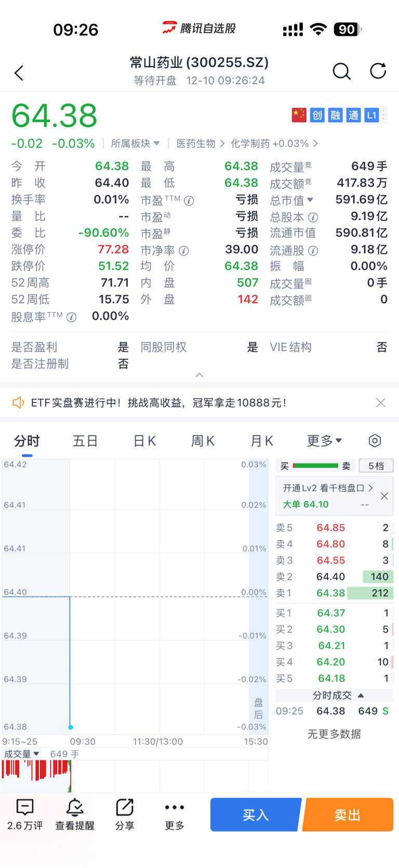Open the 更多 chart period dropdown
Screen dimensions: 399x868
click(x=324, y=441)
